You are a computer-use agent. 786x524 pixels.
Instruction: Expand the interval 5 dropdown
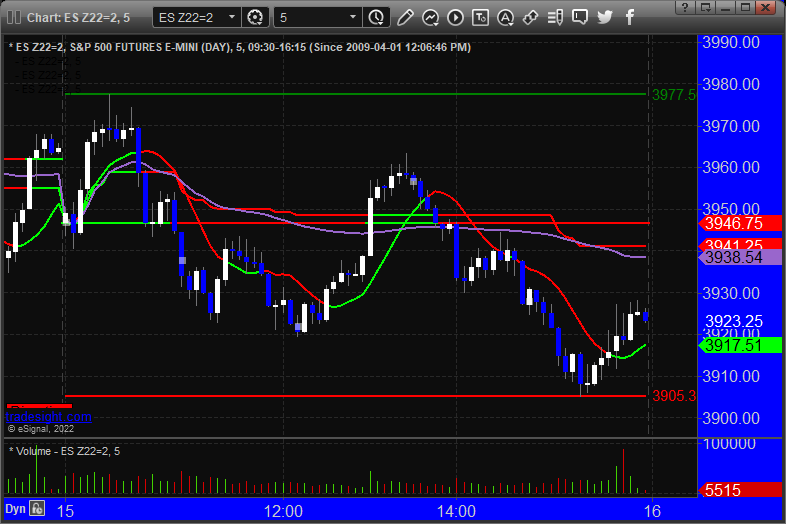coord(353,17)
